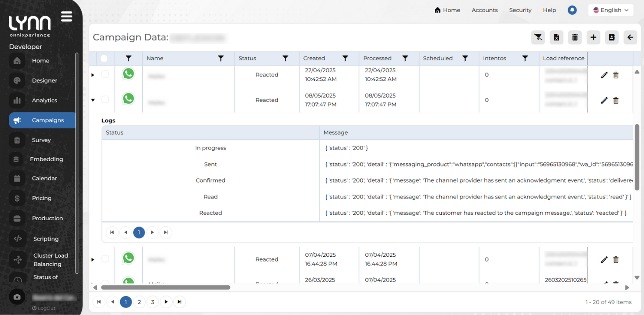Expand the 22/04/2025 row details

pos(92,75)
